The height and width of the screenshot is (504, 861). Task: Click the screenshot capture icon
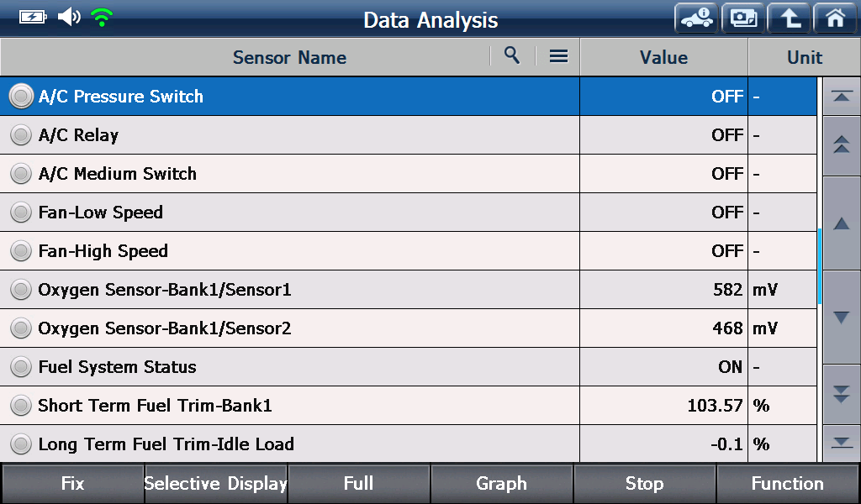743,18
